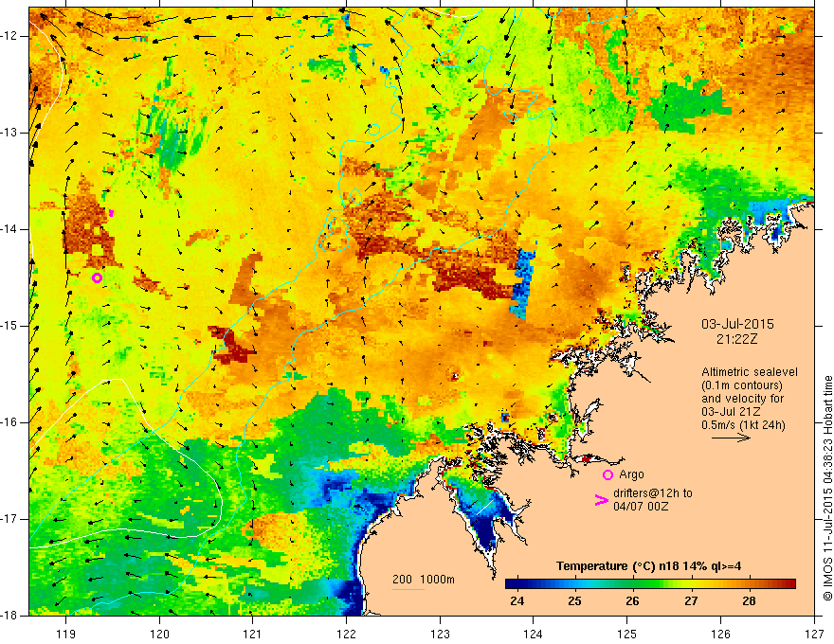Click the text 03-Jul 21Z
834x644 pixels.
pyautogui.click(x=731, y=412)
